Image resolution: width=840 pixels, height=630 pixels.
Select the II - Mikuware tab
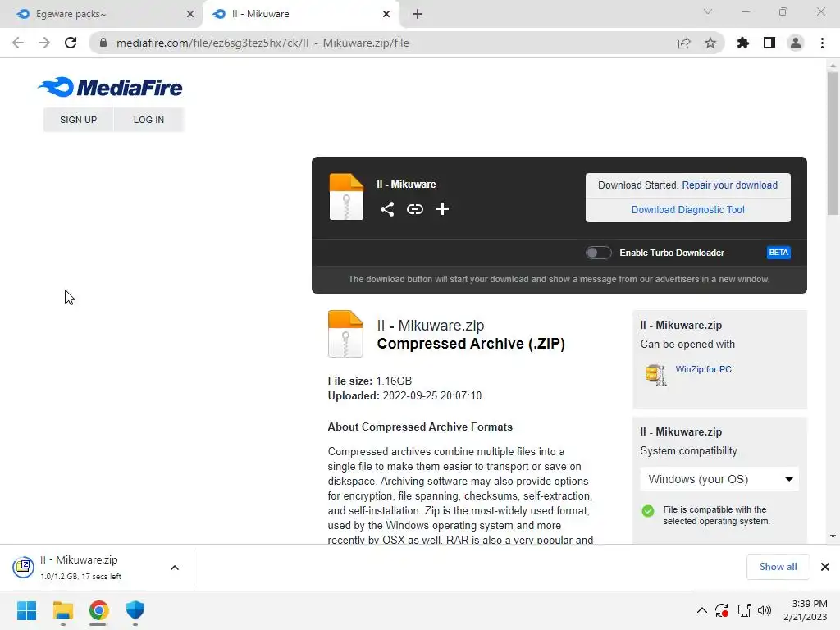point(300,14)
